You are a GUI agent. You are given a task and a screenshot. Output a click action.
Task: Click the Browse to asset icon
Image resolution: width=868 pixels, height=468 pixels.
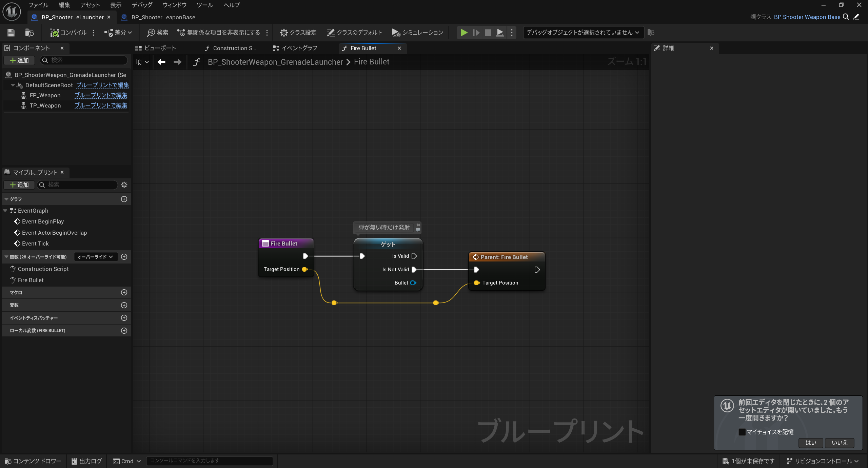29,33
